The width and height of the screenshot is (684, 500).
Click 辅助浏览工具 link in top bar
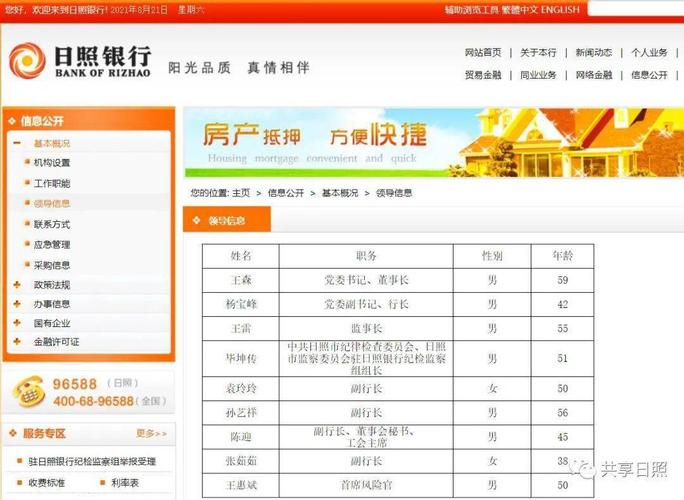coord(472,10)
